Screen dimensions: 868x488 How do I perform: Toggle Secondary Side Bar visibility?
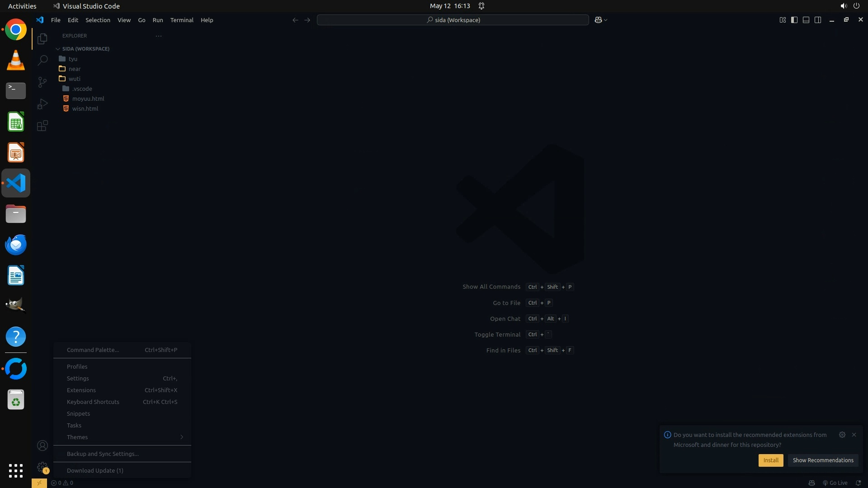pos(818,20)
